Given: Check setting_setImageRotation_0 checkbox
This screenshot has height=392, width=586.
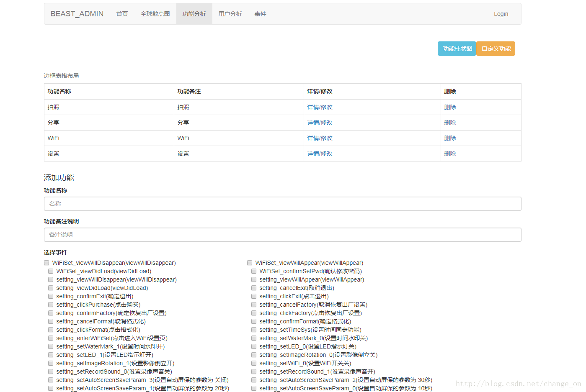Looking at the screenshot, I should (x=254, y=355).
